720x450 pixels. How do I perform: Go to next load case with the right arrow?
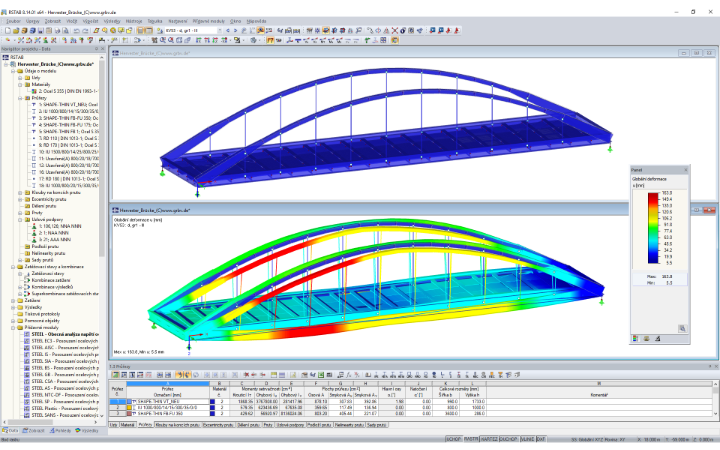coord(236,31)
